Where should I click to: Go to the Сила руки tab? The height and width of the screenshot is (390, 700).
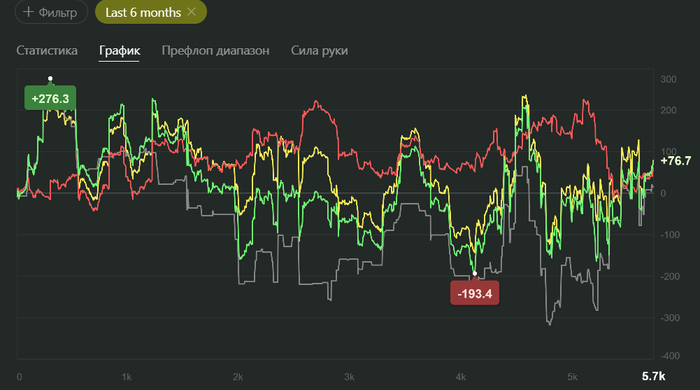[x=319, y=50]
